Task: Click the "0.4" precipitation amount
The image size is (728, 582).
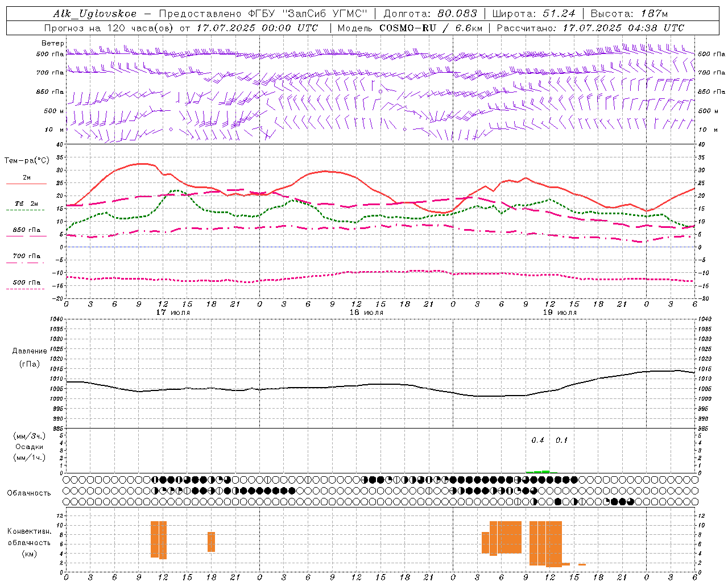Action: [537, 440]
